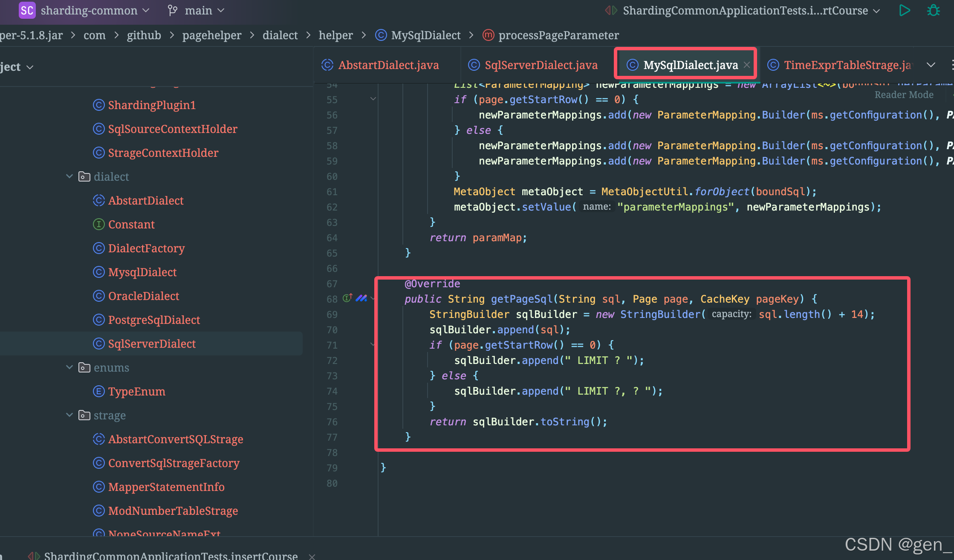Open the main branch dropdown

221,10
